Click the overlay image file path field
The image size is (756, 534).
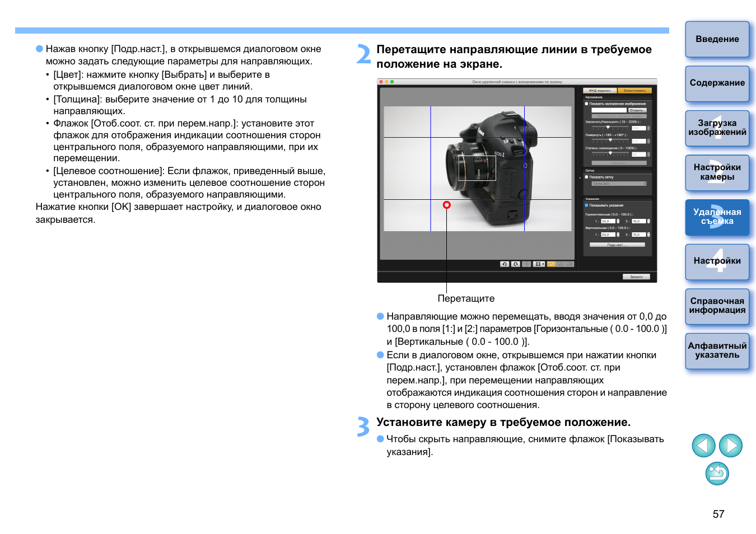pos(609,110)
